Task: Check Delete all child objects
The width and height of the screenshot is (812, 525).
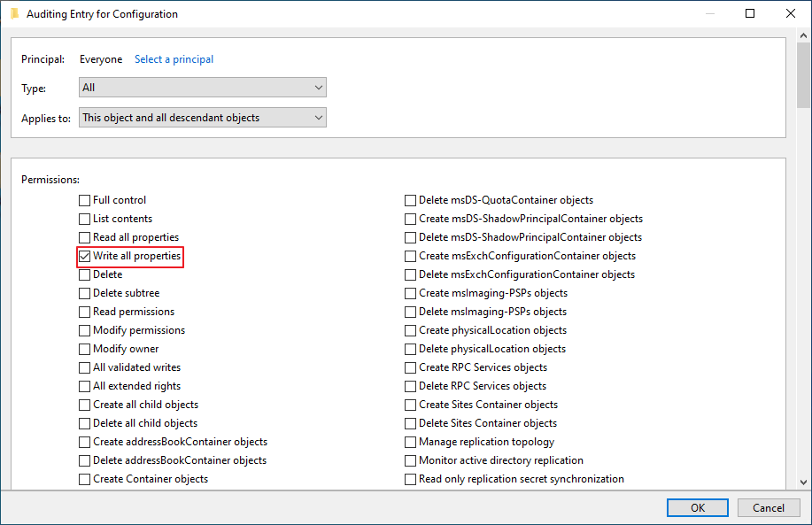Action: pyautogui.click(x=84, y=423)
